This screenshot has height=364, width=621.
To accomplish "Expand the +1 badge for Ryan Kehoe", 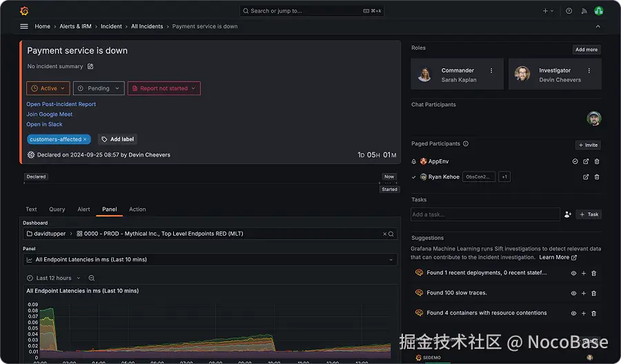I will pos(504,177).
